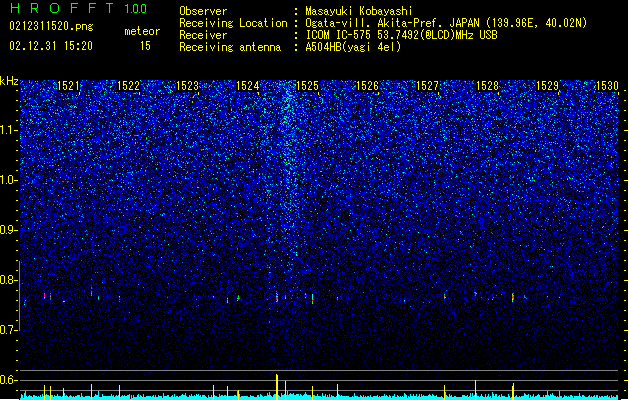Click the HROFFT program title

(x=62, y=8)
